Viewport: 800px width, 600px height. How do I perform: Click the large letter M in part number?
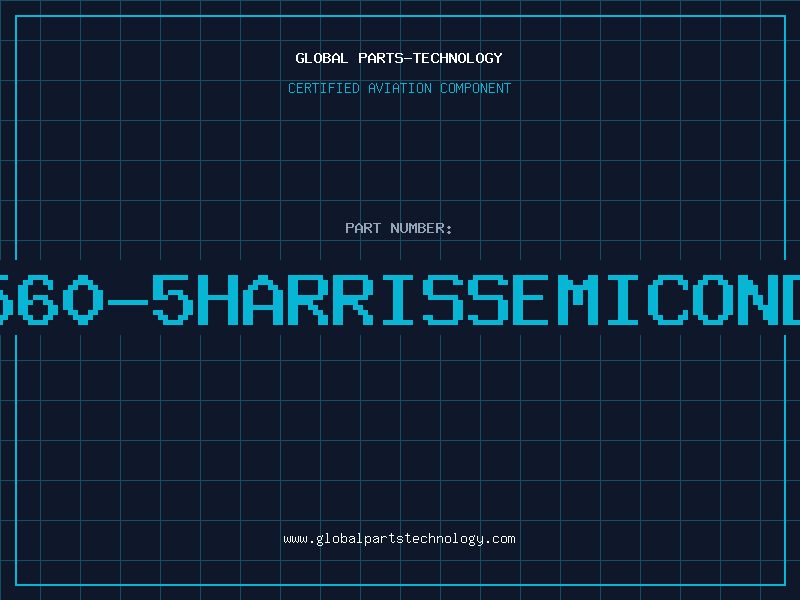click(578, 299)
